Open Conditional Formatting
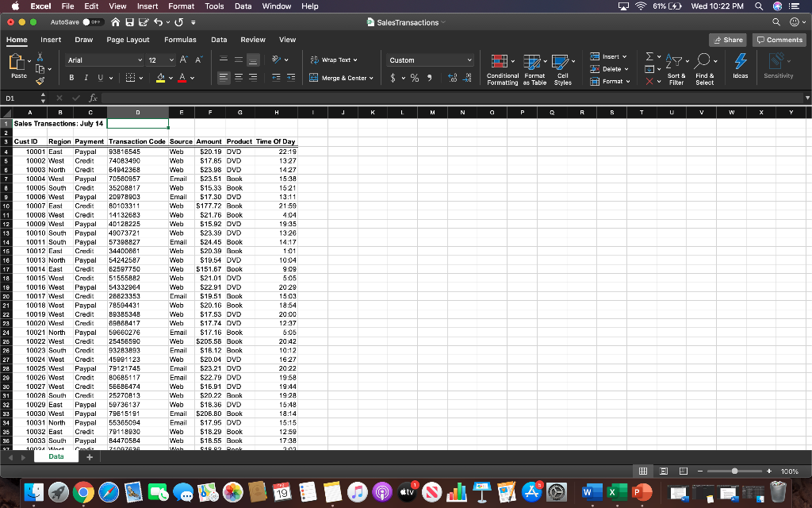 pos(502,70)
